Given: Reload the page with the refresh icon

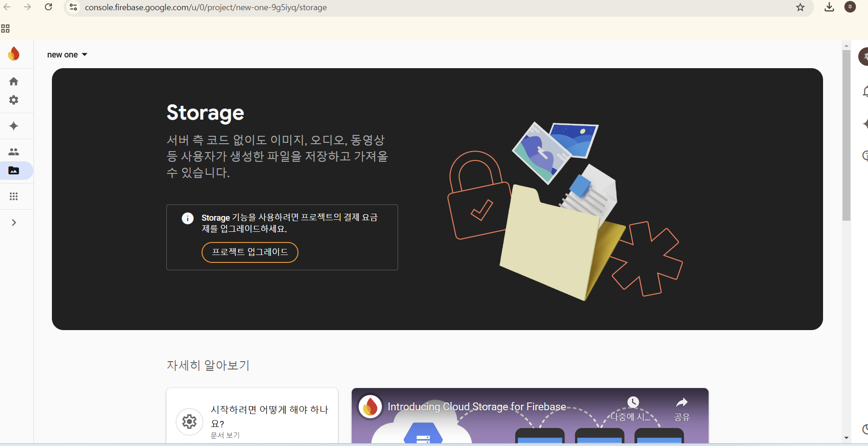Looking at the screenshot, I should click(x=48, y=7).
